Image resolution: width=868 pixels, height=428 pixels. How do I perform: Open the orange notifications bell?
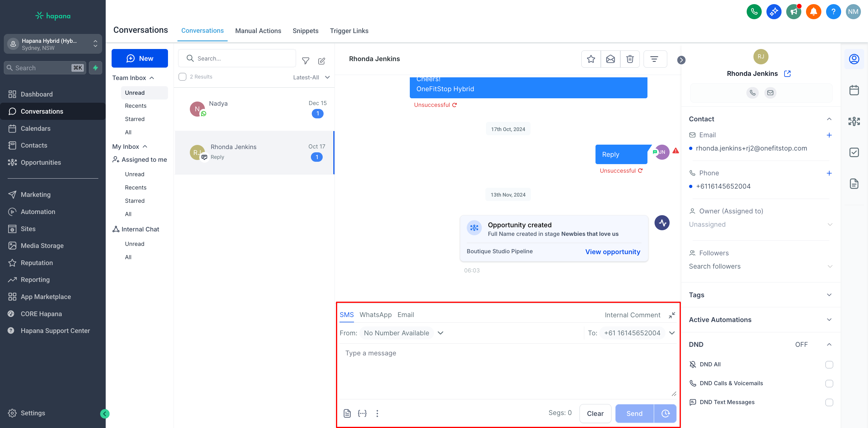(813, 12)
